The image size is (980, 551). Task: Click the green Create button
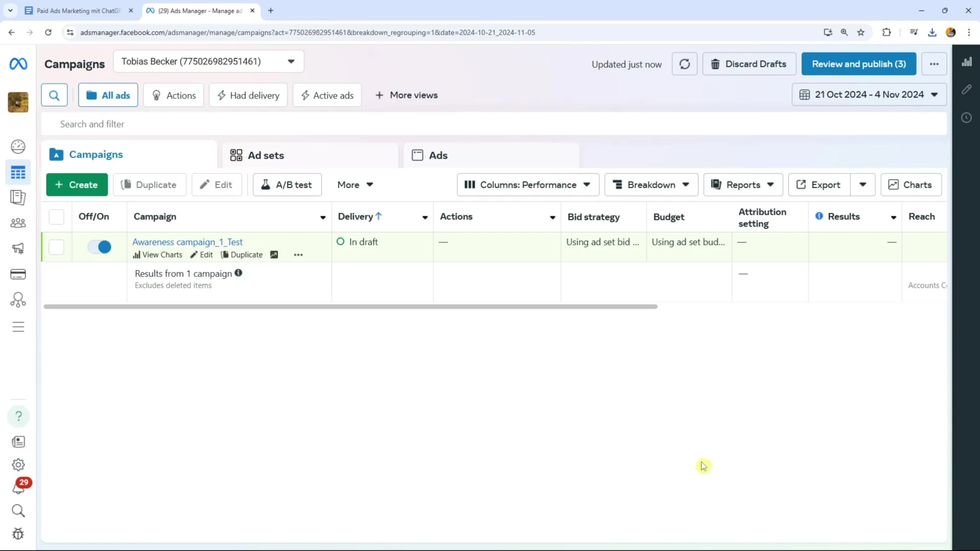point(77,185)
